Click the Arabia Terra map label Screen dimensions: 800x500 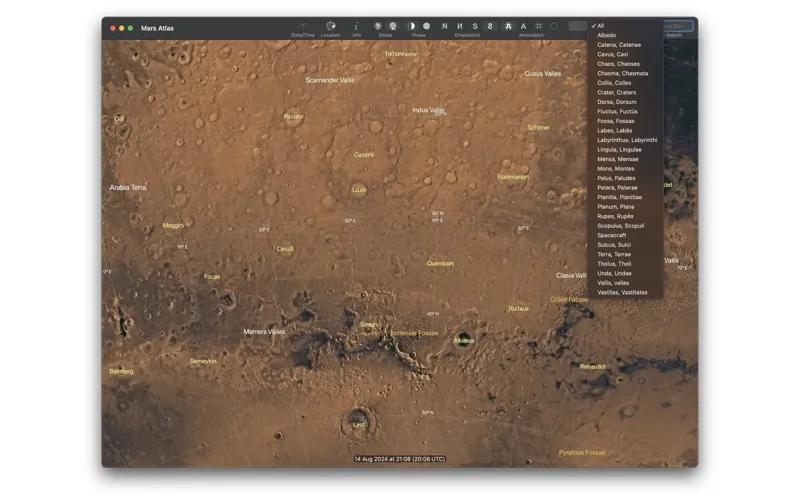(x=128, y=188)
